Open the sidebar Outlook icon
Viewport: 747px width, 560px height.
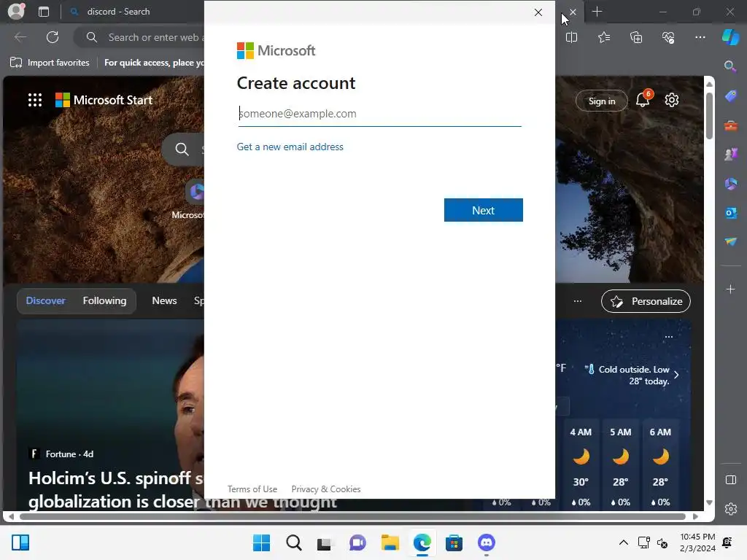[x=731, y=213]
